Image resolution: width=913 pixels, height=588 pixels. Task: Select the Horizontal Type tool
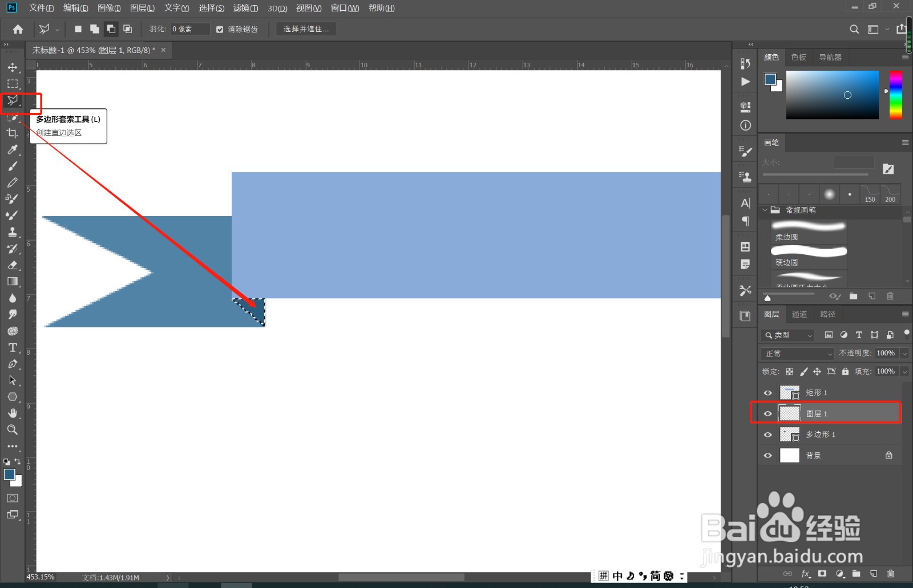click(13, 347)
